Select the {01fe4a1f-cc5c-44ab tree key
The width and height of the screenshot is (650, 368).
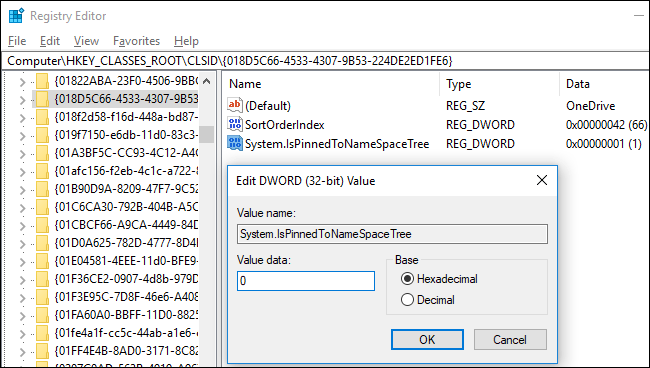pos(126,334)
